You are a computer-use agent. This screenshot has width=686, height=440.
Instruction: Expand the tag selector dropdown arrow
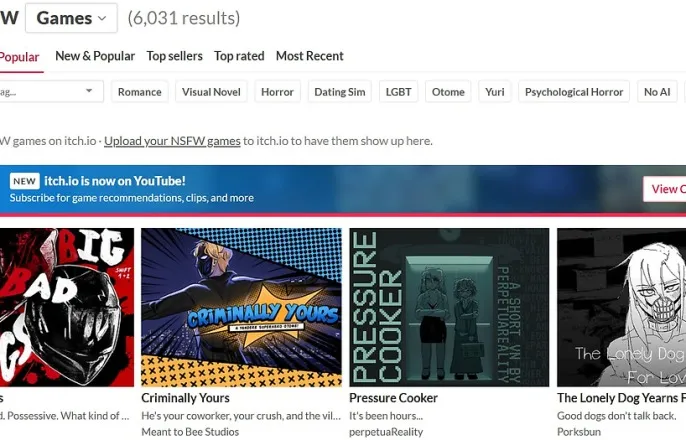[x=89, y=91]
